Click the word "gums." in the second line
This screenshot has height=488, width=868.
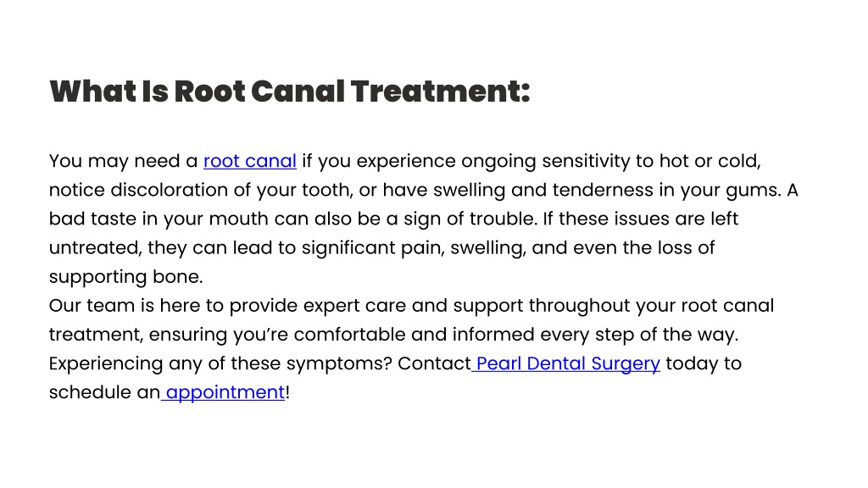pyautogui.click(x=754, y=191)
